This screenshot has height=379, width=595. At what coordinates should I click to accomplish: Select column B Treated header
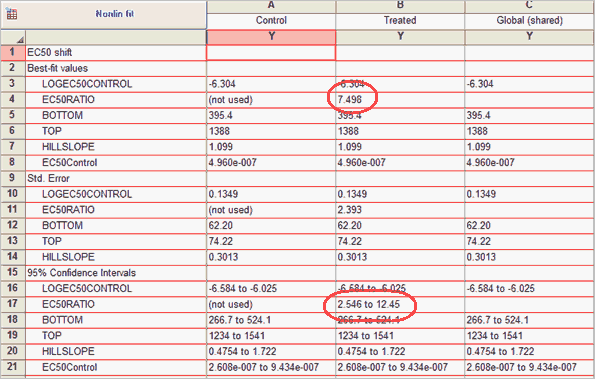[x=400, y=20]
